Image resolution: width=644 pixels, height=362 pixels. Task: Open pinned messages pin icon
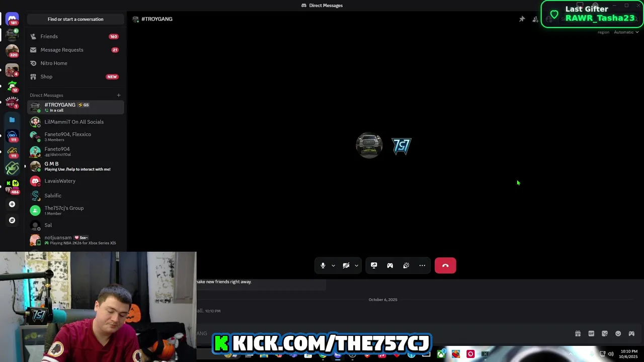522,19
